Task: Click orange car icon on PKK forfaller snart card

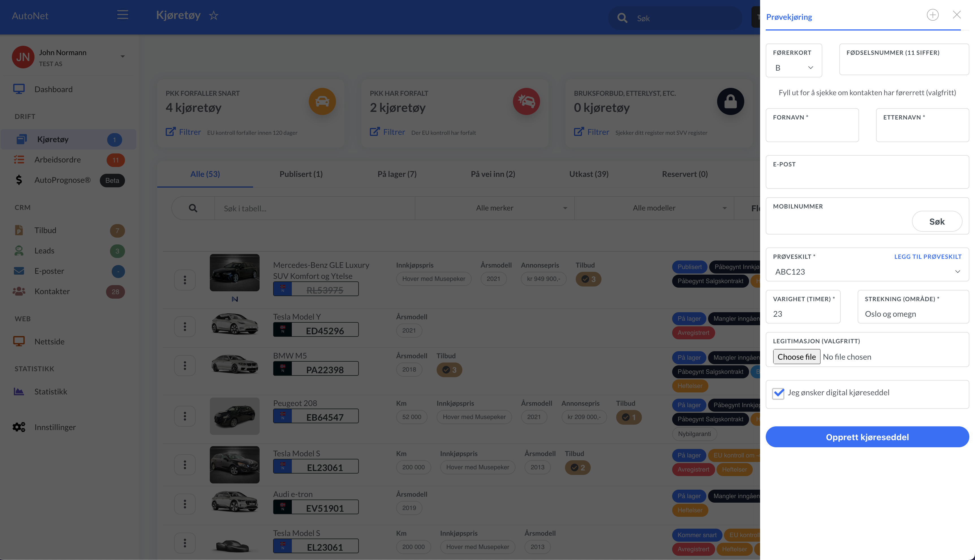Action: (x=322, y=101)
